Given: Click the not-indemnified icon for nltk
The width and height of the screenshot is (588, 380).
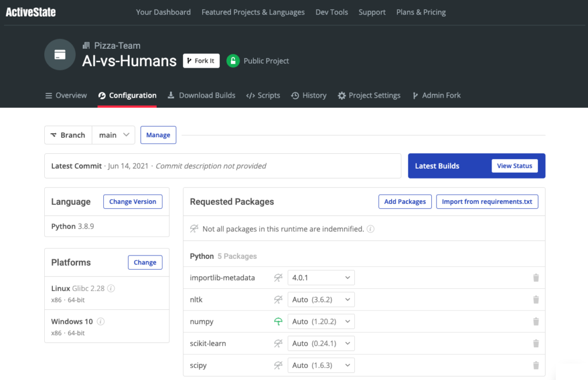Looking at the screenshot, I should [x=278, y=300].
